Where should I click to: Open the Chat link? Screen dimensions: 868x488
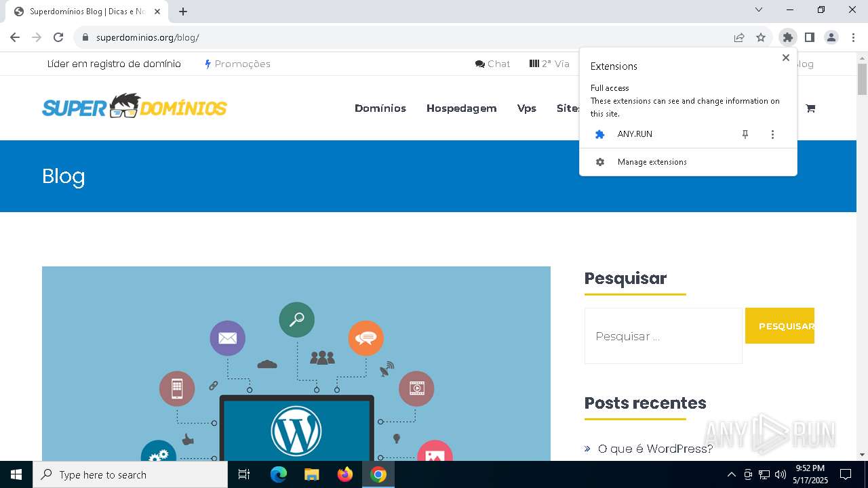click(x=493, y=64)
